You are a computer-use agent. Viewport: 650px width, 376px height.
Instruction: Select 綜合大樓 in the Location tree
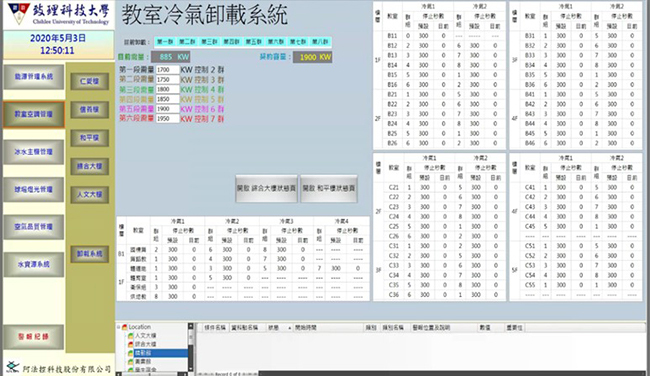pos(146,344)
